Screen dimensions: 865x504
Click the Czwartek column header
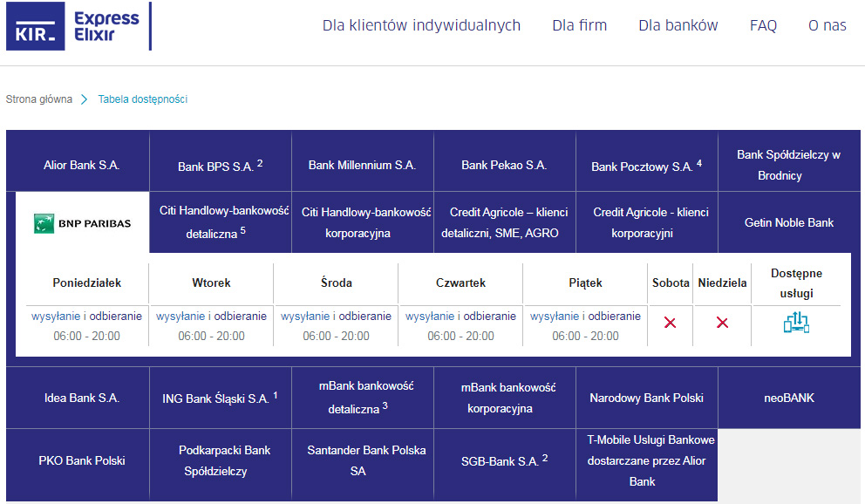[x=460, y=283]
